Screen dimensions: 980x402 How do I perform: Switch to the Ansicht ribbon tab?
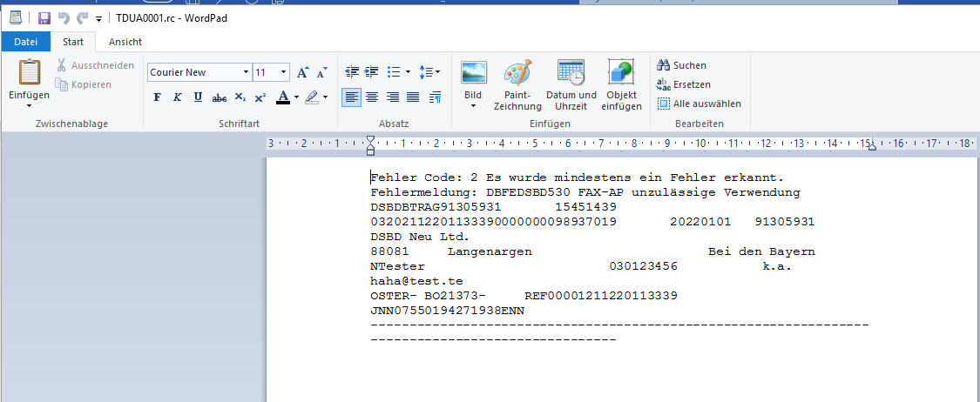(125, 42)
